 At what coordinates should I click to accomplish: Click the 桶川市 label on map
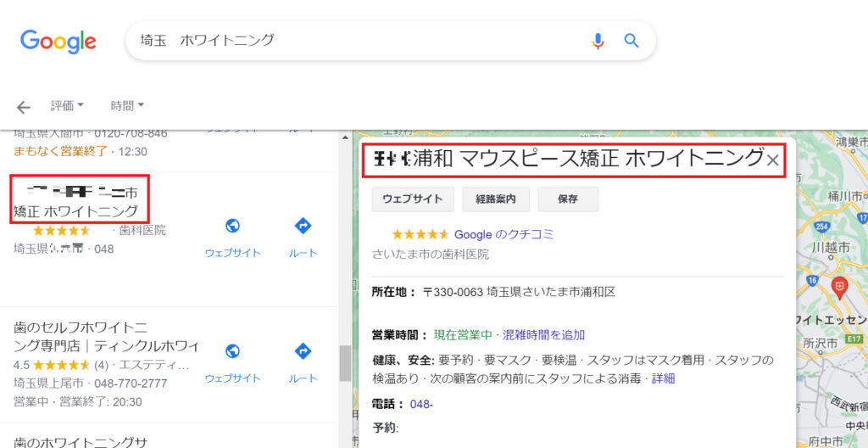click(847, 197)
